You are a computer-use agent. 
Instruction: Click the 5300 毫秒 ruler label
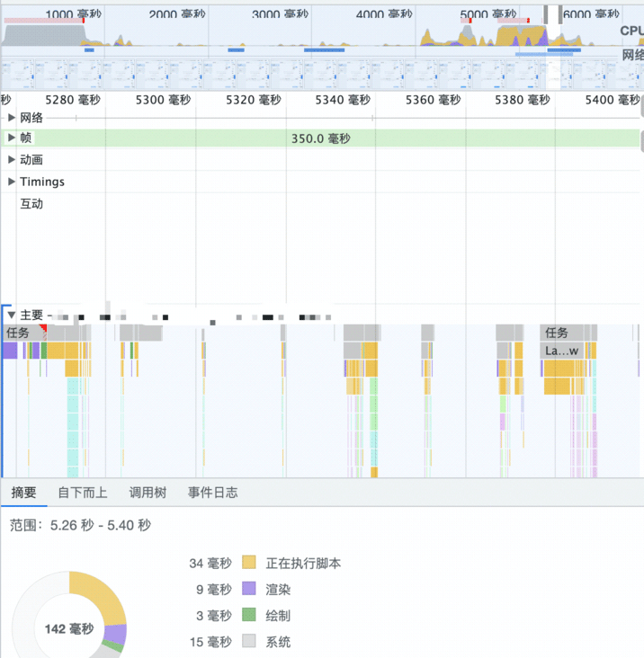point(163,100)
